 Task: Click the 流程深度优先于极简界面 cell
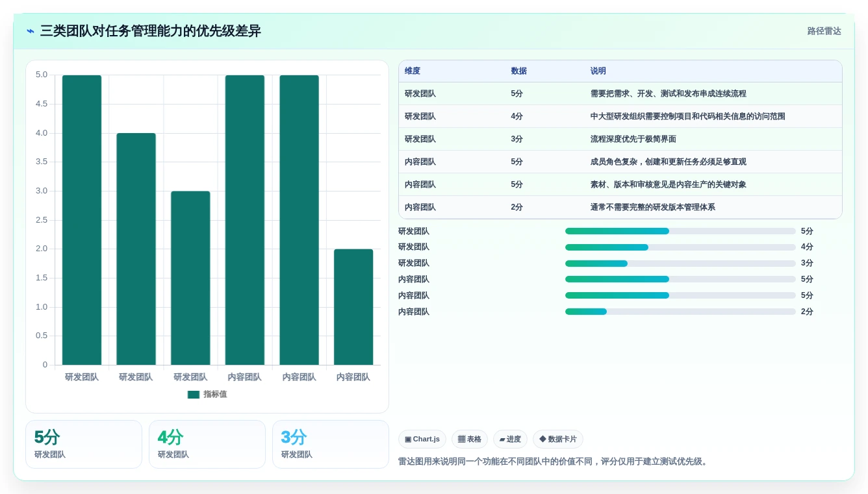point(633,139)
